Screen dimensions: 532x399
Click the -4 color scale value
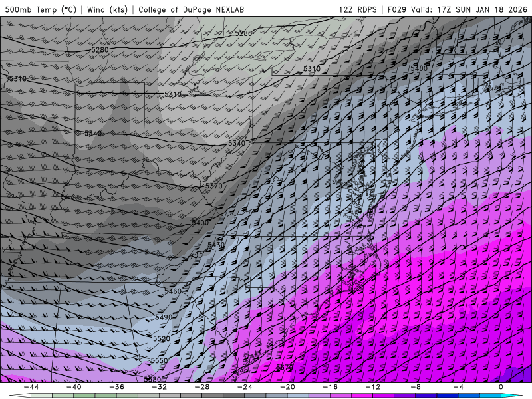458,387
